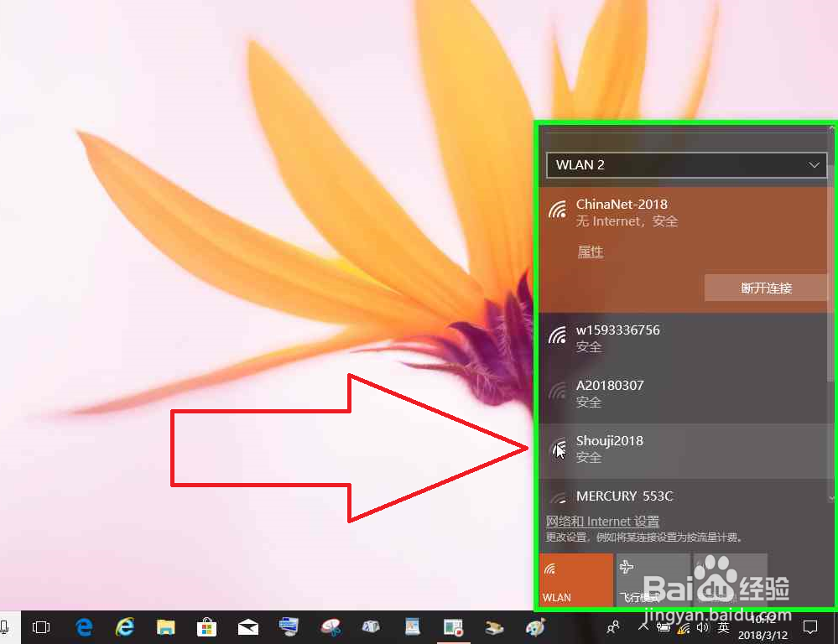Viewport: 838px width, 644px height.
Task: Open Internet Explorer from the taskbar
Action: [124, 626]
